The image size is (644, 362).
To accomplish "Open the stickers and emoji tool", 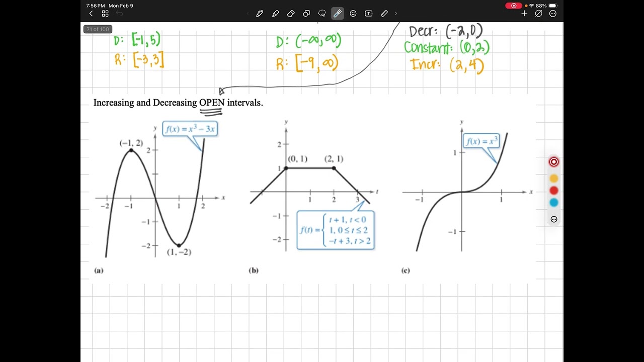I will 353,14.
